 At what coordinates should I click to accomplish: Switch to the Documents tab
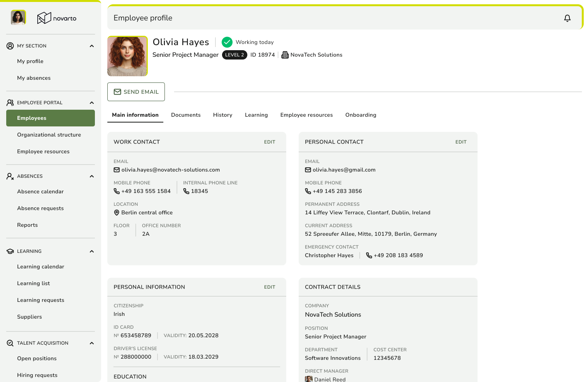tap(186, 115)
